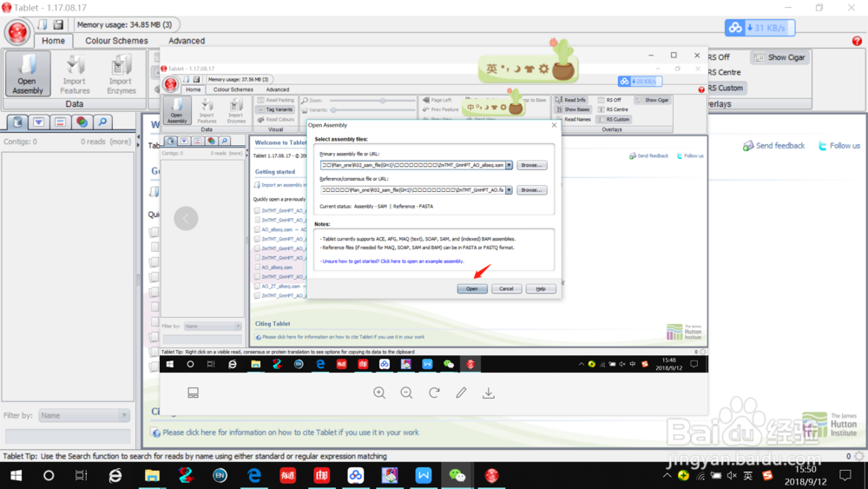Toggle Show Bases in the previewed screenshot ribbon
868x489 pixels.
[x=572, y=109]
